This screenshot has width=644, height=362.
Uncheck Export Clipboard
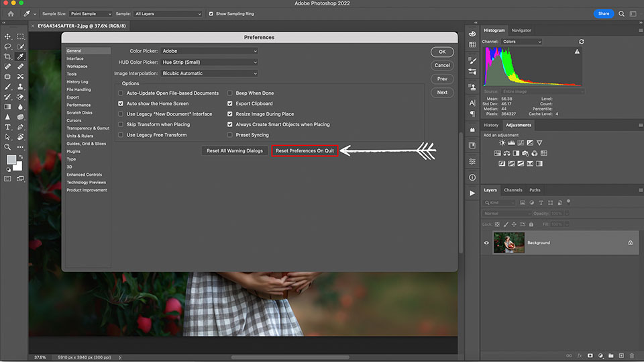point(229,103)
